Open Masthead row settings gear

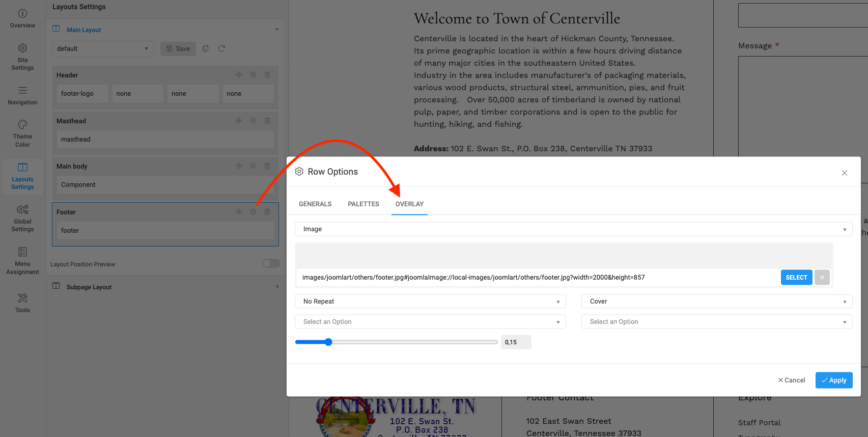(253, 121)
